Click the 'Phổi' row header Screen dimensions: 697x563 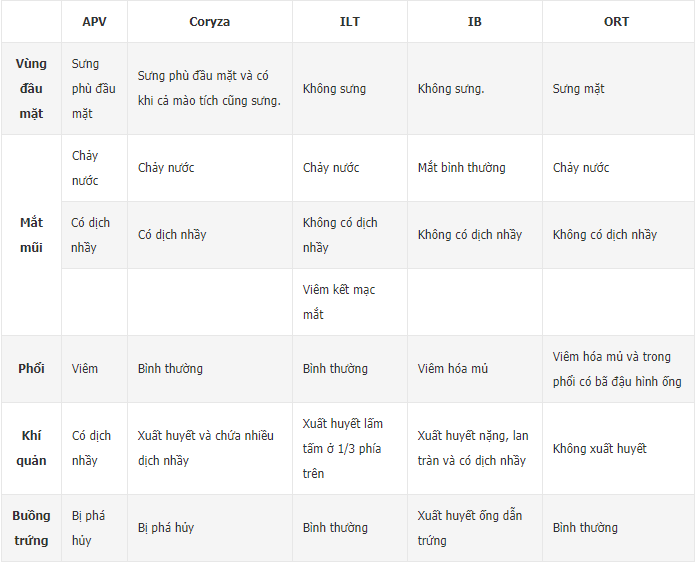pyautogui.click(x=31, y=369)
